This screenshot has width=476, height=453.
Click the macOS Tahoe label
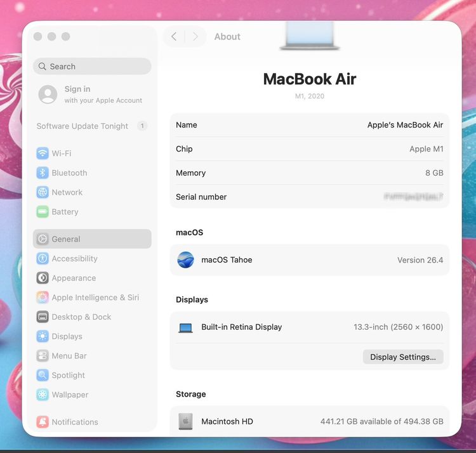(227, 259)
